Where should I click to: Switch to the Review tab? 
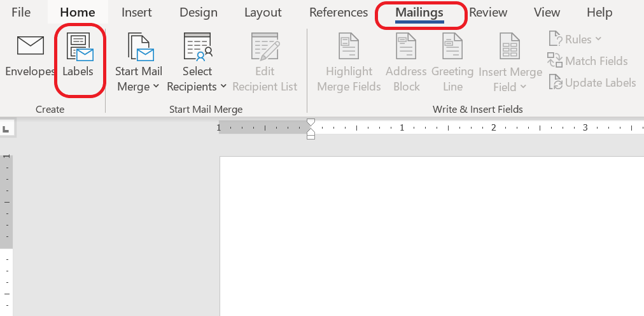click(488, 13)
